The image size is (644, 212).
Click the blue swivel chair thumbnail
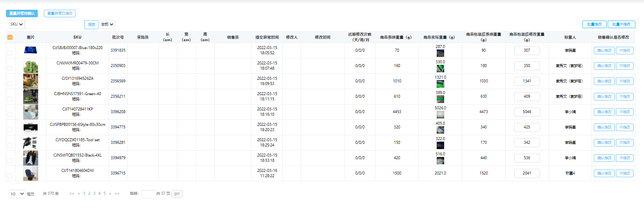coord(30,174)
